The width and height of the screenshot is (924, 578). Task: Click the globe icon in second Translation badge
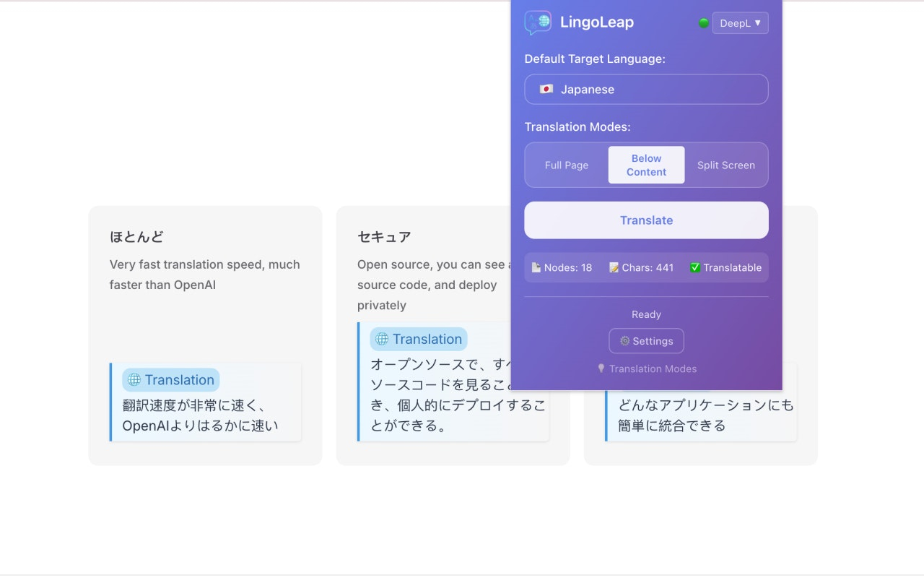[x=382, y=339]
